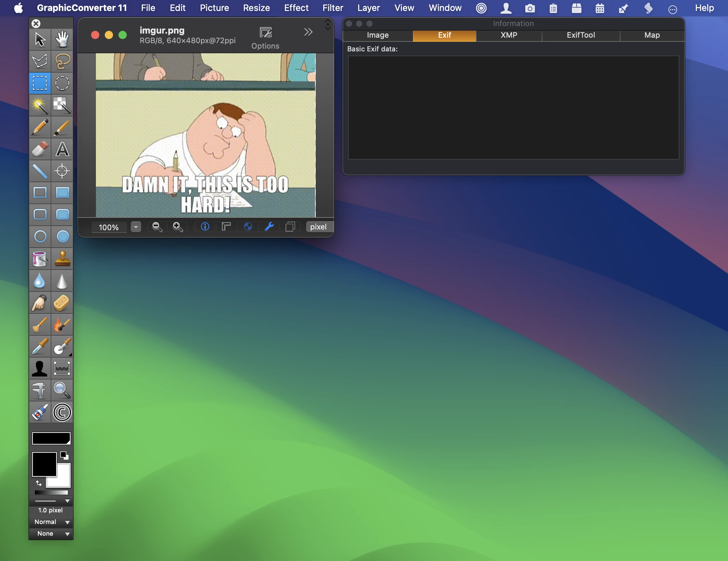The width and height of the screenshot is (728, 561).
Task: Click the camera icon in menu bar
Action: tap(530, 8)
